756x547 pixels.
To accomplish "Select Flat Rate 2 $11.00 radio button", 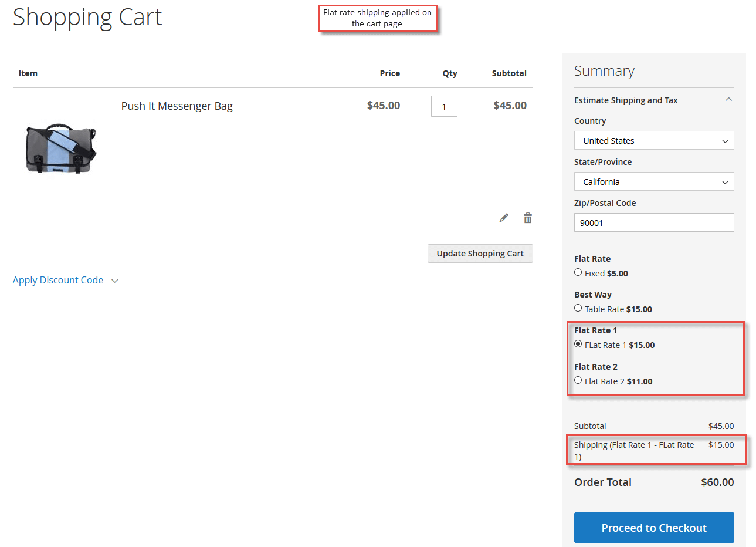I will [x=578, y=380].
